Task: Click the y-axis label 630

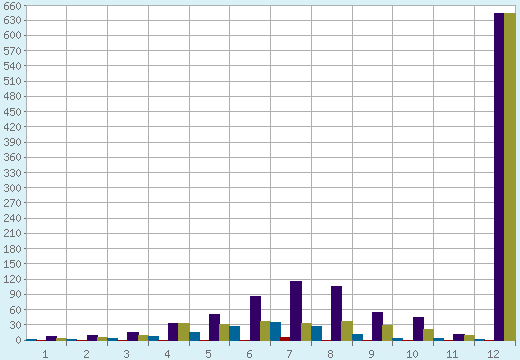Action: coord(12,20)
